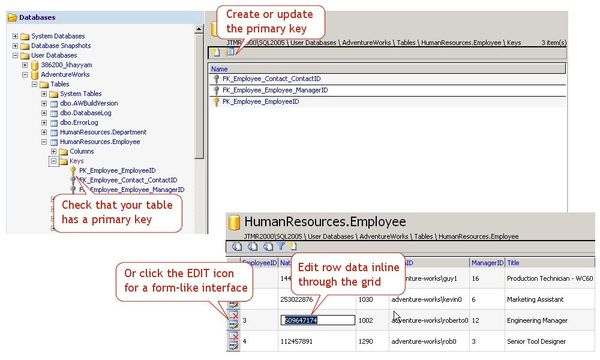Screen dimensions: 600x360
Task: Click the first new-key icon in Keys toolbar
Action: tap(216, 52)
